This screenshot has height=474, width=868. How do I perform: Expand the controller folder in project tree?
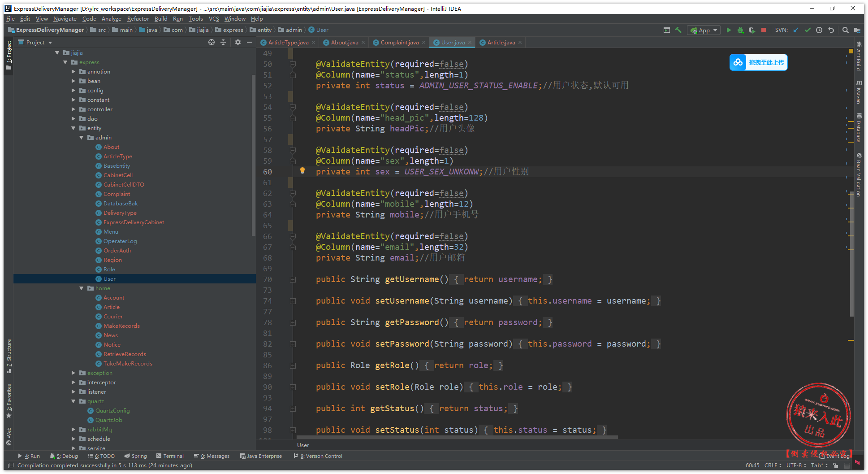click(73, 109)
